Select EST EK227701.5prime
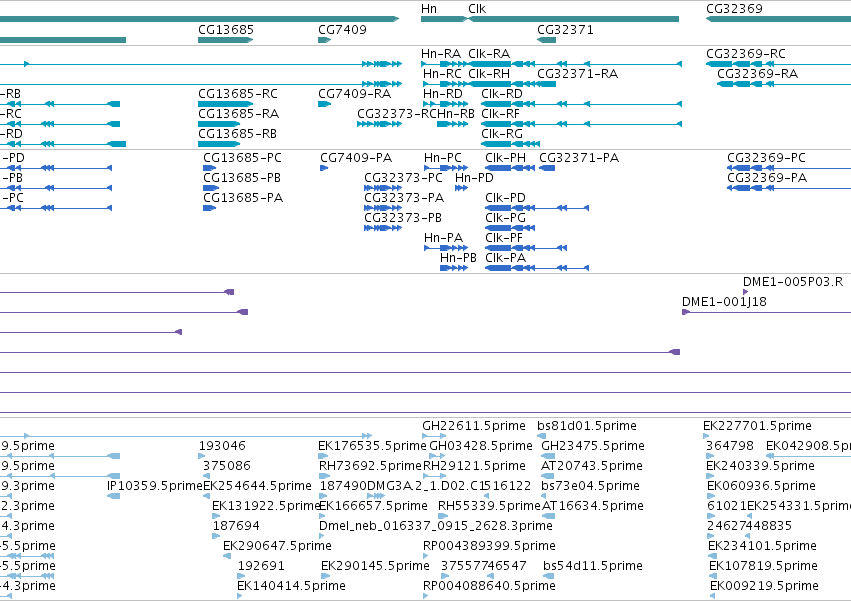This screenshot has width=851, height=601. [x=757, y=426]
